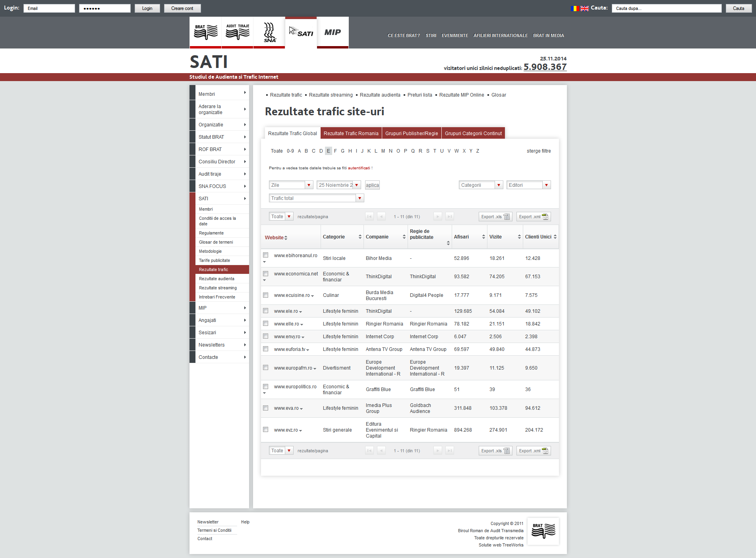
Task: Go to first page in top pager
Action: (x=369, y=217)
